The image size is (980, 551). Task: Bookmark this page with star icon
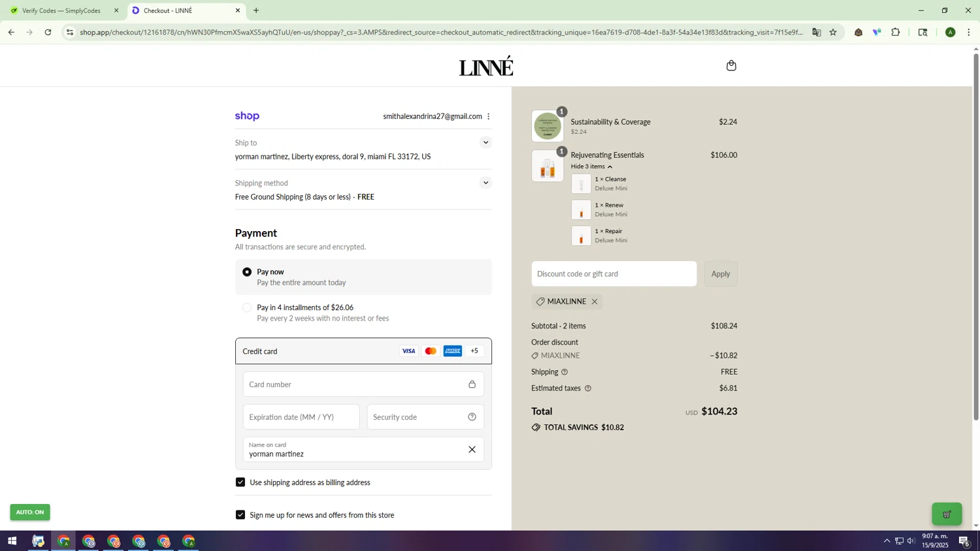(833, 32)
